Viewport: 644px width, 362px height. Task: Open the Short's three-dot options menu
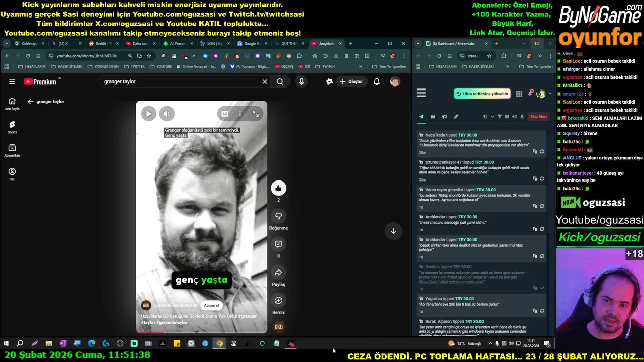tap(240, 114)
